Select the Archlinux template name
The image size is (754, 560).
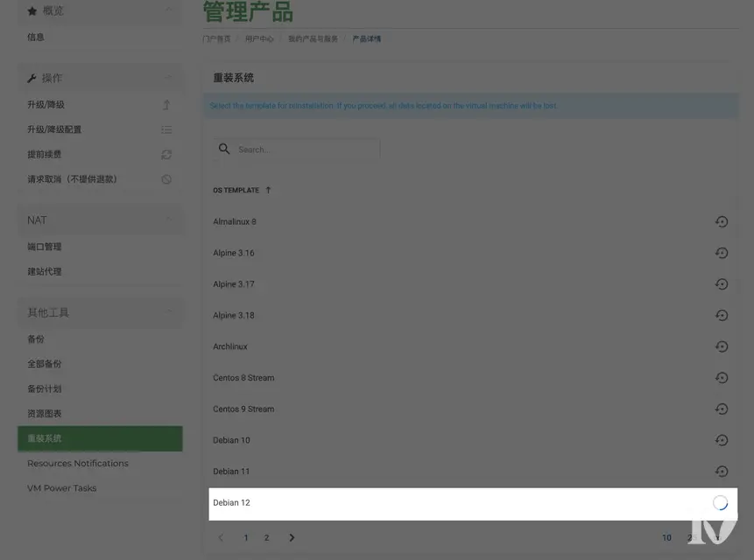230,346
